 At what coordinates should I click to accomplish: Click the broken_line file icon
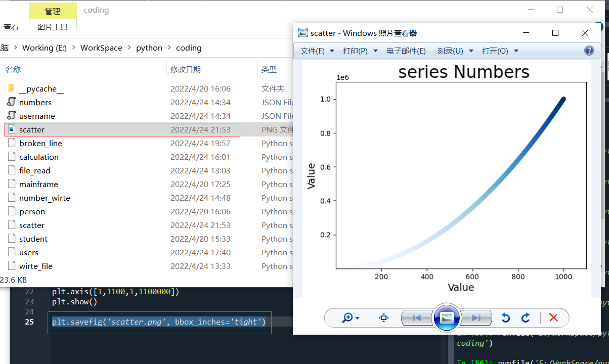[x=11, y=143]
